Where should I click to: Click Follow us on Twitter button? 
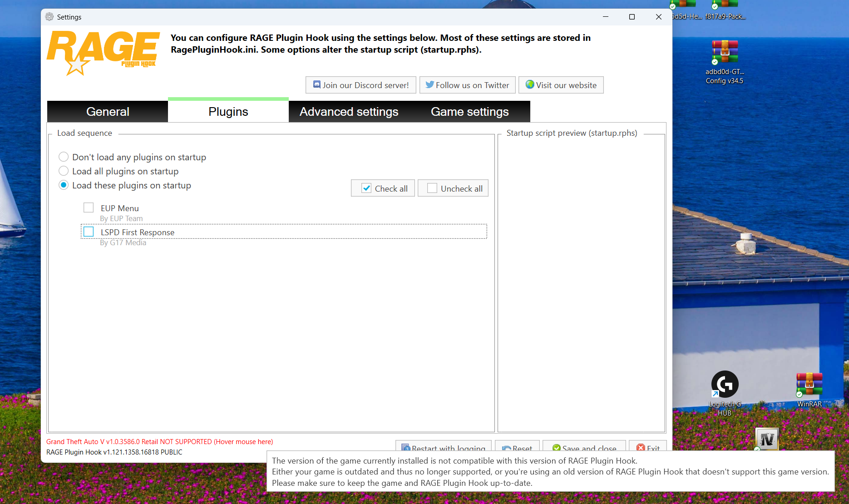pyautogui.click(x=467, y=85)
